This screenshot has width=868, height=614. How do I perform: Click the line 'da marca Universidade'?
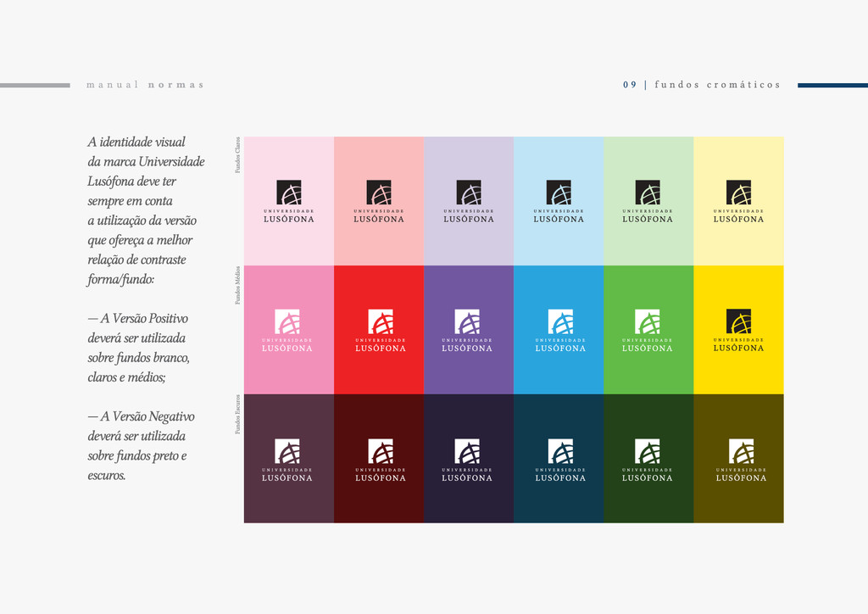pos(146,162)
